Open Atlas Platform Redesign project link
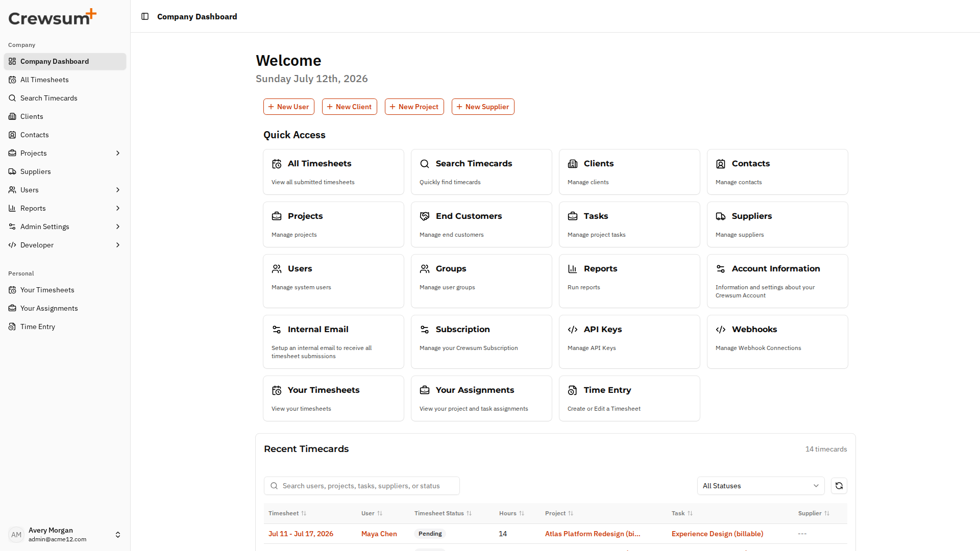This screenshot has width=980, height=551. (593, 534)
